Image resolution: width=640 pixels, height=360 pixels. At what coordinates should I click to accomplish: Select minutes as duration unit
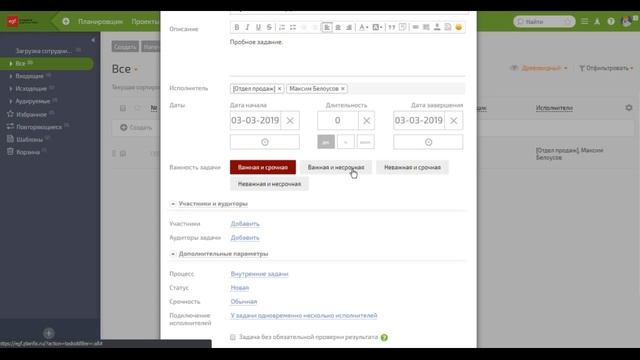click(365, 142)
